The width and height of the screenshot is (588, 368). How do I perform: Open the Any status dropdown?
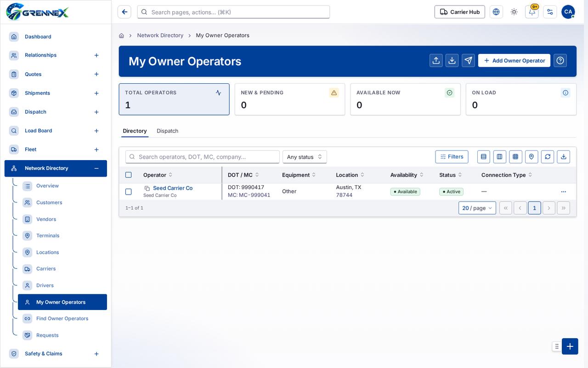[305, 157]
